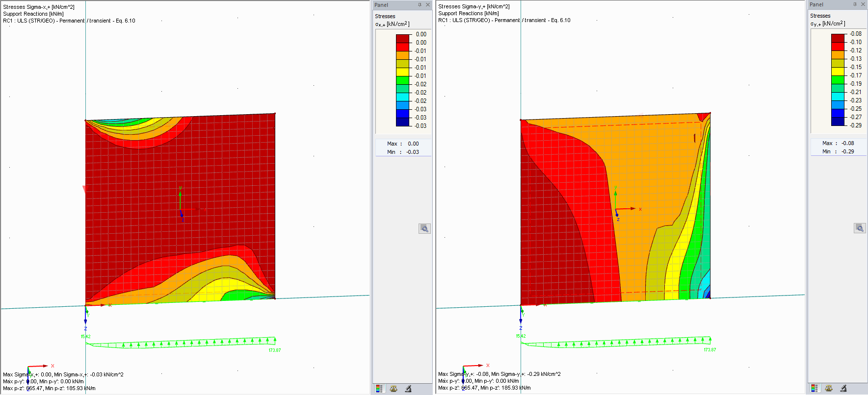Click the -0.23 legend value

pos(856,100)
